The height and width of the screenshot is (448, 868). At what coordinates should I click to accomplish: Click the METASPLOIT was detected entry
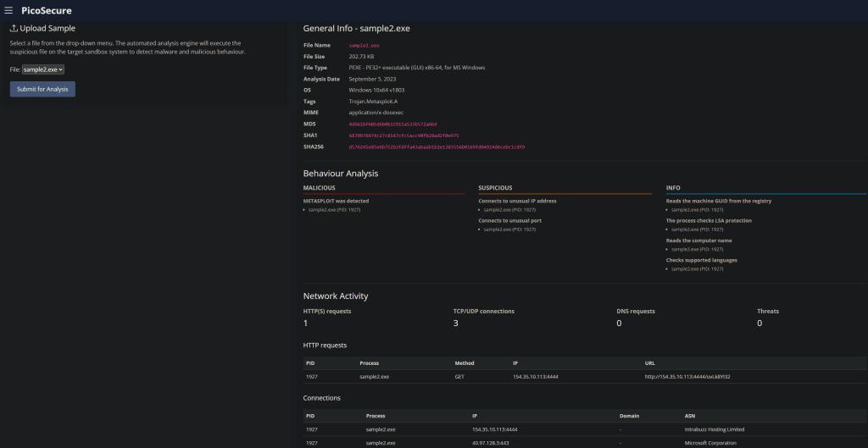[x=336, y=201]
